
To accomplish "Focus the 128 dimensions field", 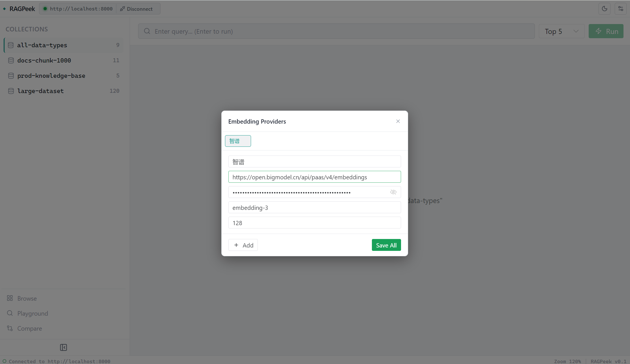I will [x=315, y=223].
